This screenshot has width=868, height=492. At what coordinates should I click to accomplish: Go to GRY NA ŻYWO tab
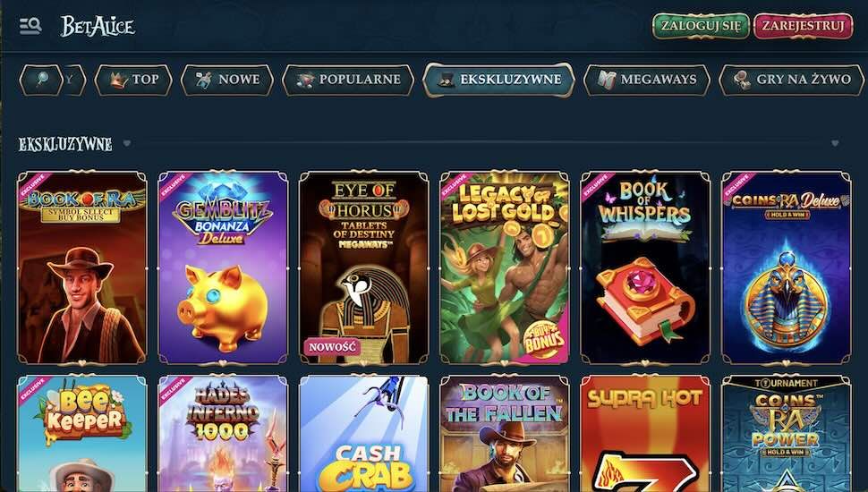point(792,80)
